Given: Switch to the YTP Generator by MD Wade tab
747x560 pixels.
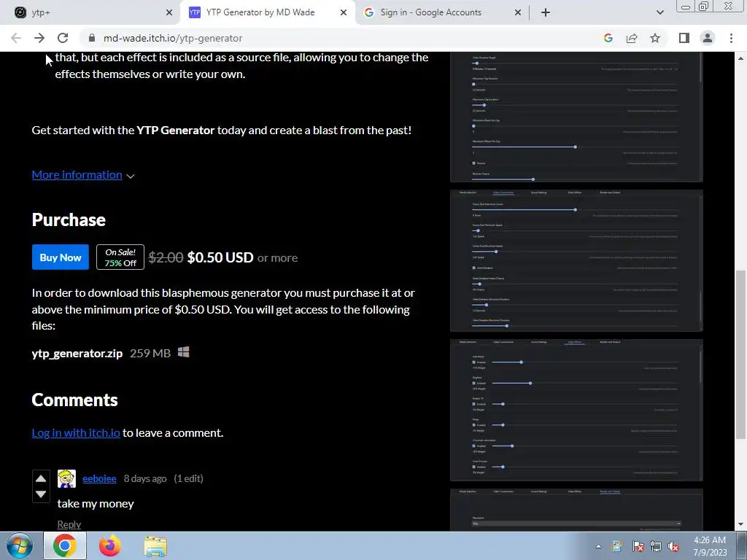Looking at the screenshot, I should 267,13.
